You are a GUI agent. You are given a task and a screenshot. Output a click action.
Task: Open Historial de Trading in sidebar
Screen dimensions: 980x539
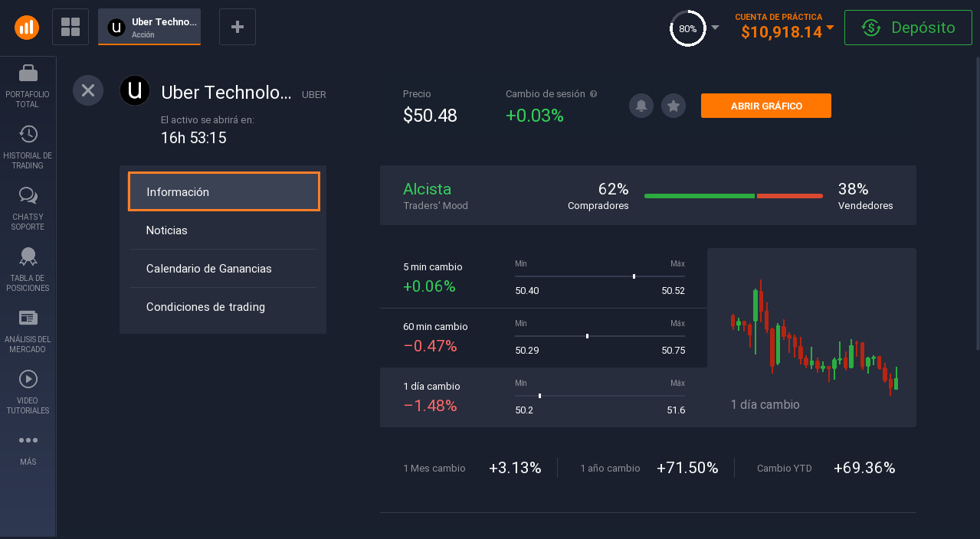(28, 147)
